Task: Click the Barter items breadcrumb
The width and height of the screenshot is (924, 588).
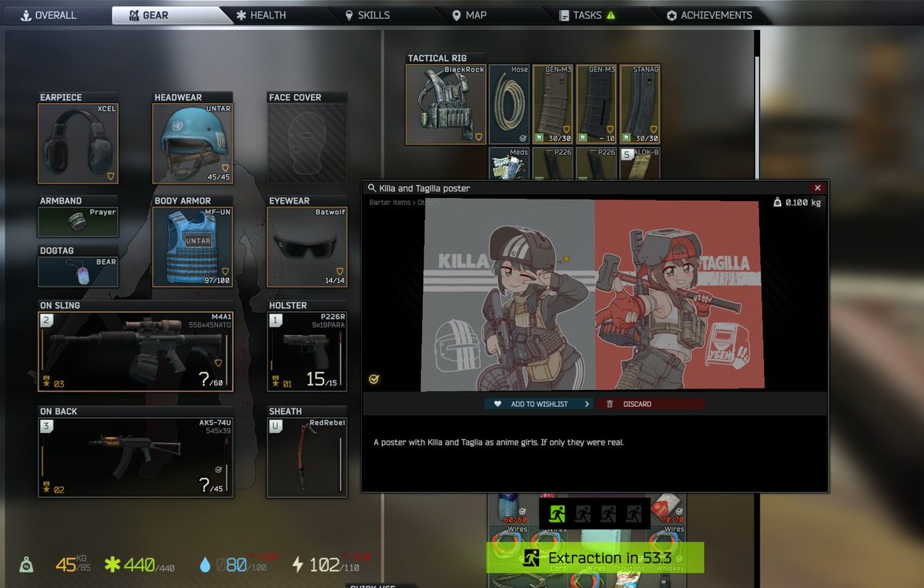Action: (x=390, y=202)
